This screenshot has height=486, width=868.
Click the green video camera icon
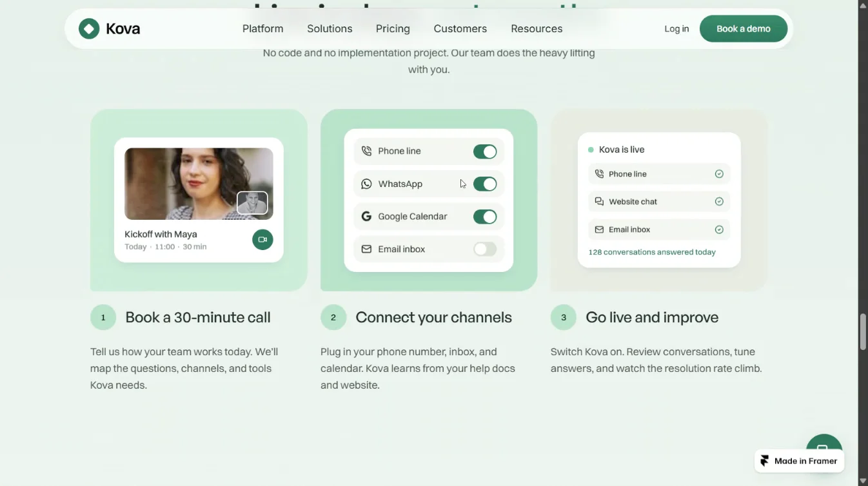pyautogui.click(x=262, y=239)
